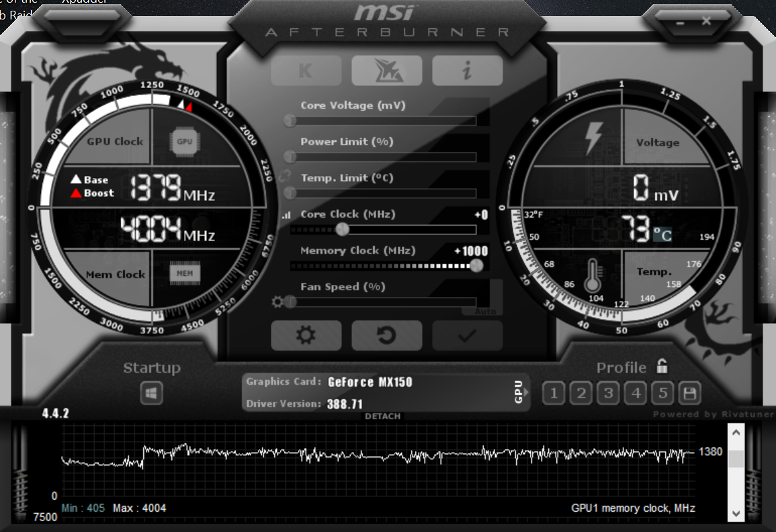The height and width of the screenshot is (532, 776).
Task: Click the thermometer icon on temp gauge
Action: pyautogui.click(x=593, y=275)
